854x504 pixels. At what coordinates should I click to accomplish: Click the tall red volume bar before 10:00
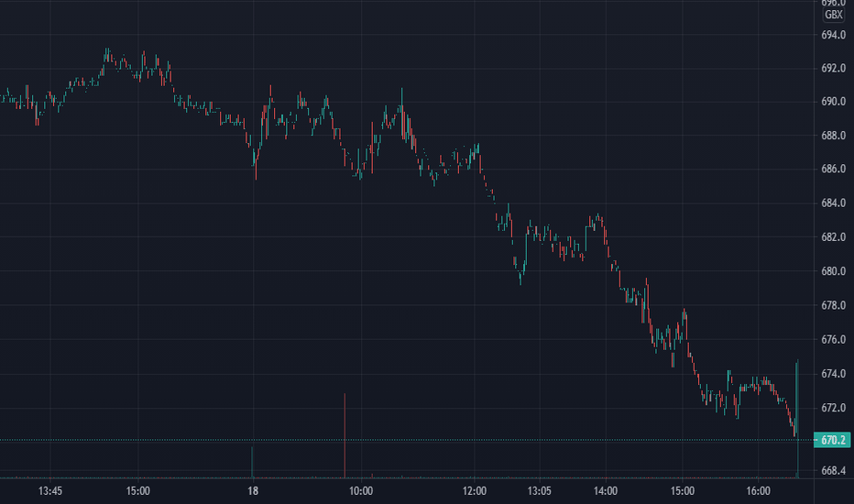(x=345, y=435)
